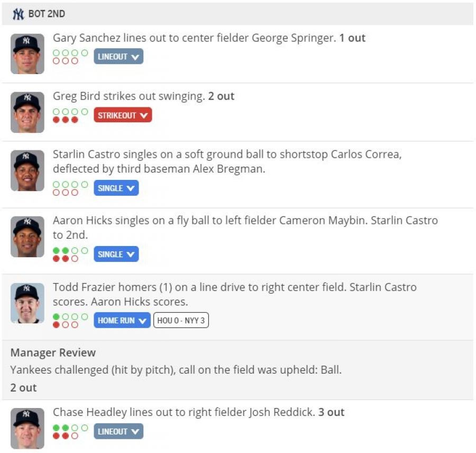Click Todd Frazier's home run play description

point(234,294)
